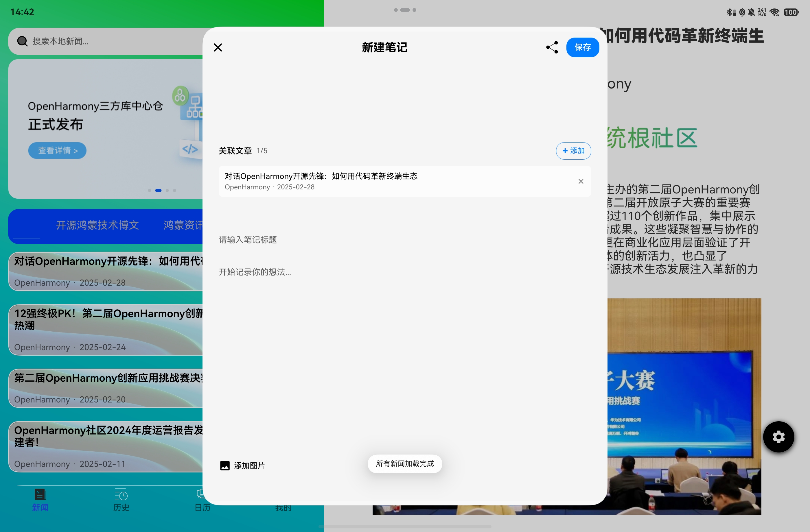Viewport: 810px width, 532px height.
Task: Tap the 新闻 newspaper icon
Action: click(40, 494)
